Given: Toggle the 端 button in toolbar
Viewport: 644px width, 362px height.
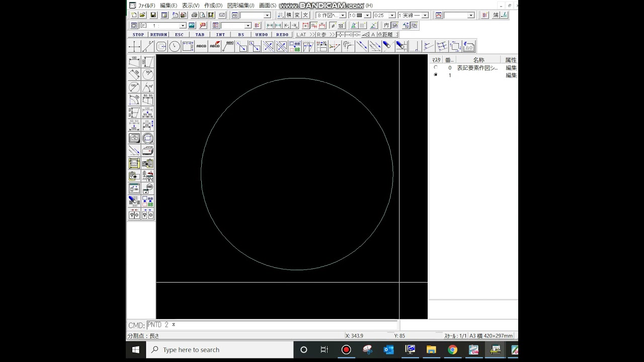Looking at the screenshot, I should pos(496,15).
